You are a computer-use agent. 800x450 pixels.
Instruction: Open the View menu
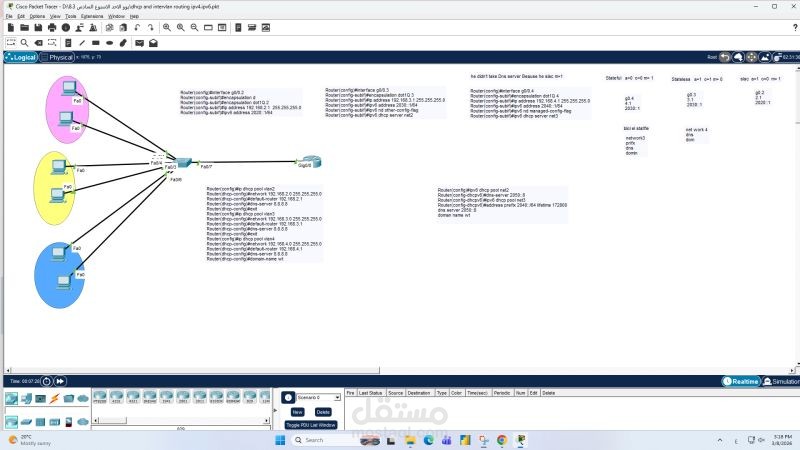tap(55, 16)
